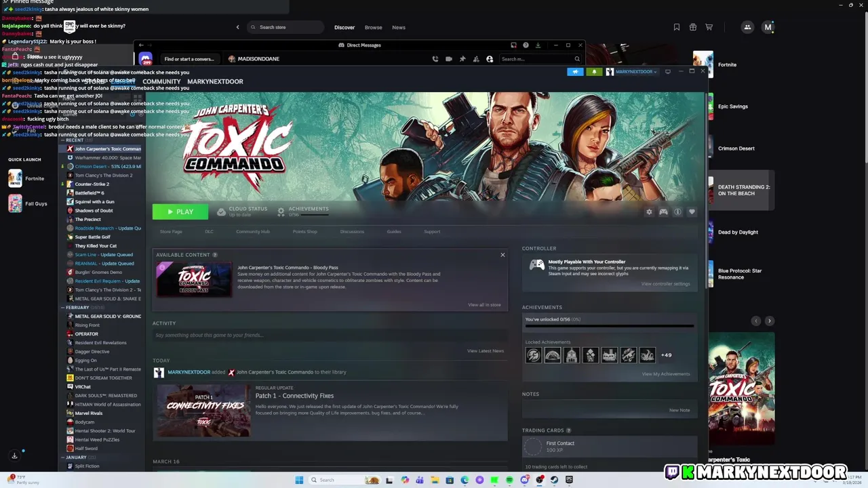Image resolution: width=868 pixels, height=488 pixels.
Task: Open Epic launcher cart icon
Action: coord(709,27)
